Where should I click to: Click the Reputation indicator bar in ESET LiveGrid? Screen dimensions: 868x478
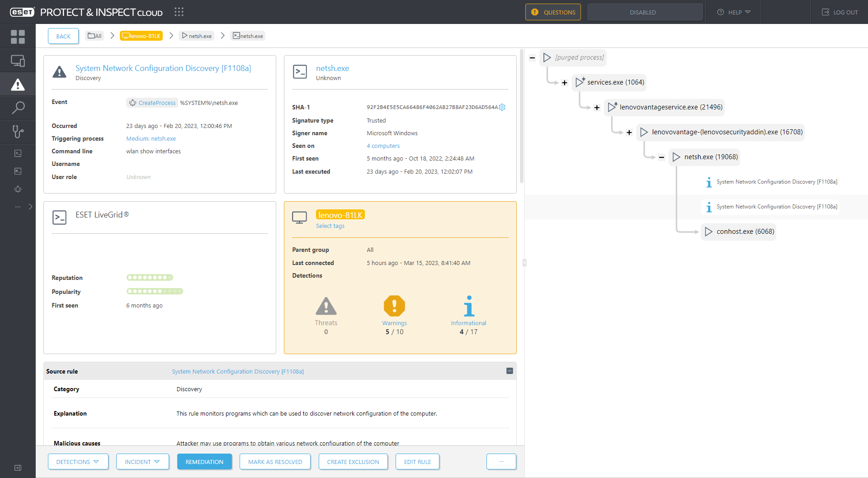click(150, 277)
